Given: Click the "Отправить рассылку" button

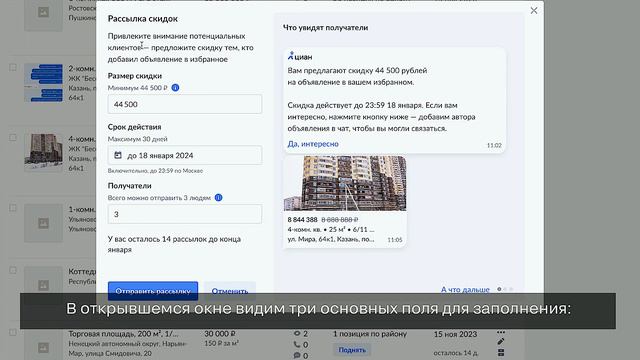Looking at the screenshot, I should click(x=153, y=291).
